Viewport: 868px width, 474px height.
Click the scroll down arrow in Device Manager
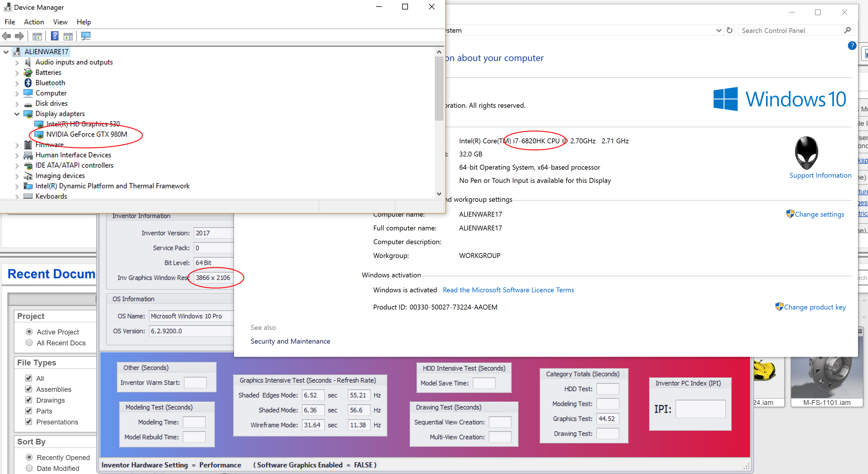[439, 193]
